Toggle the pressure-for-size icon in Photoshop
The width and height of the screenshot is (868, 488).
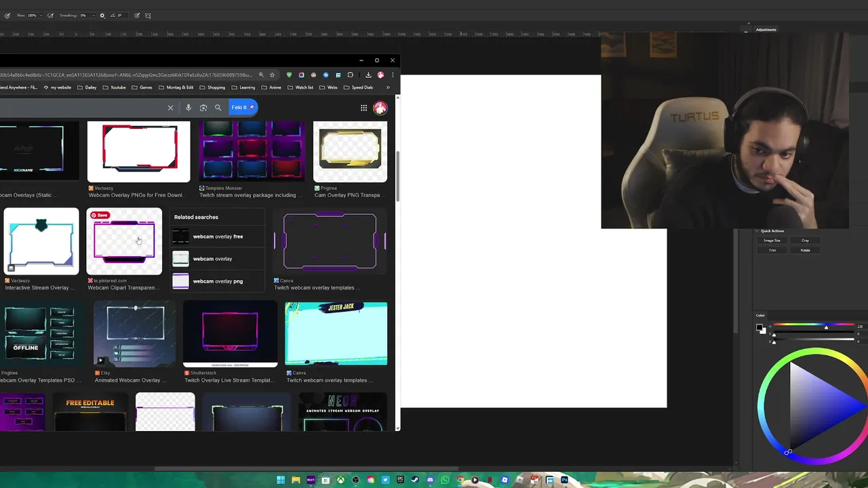point(137,16)
